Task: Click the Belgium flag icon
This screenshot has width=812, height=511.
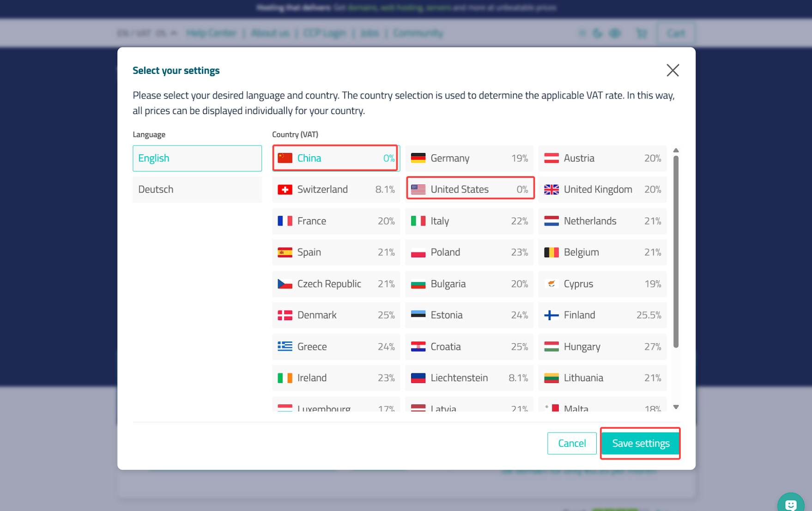Action: coord(551,252)
